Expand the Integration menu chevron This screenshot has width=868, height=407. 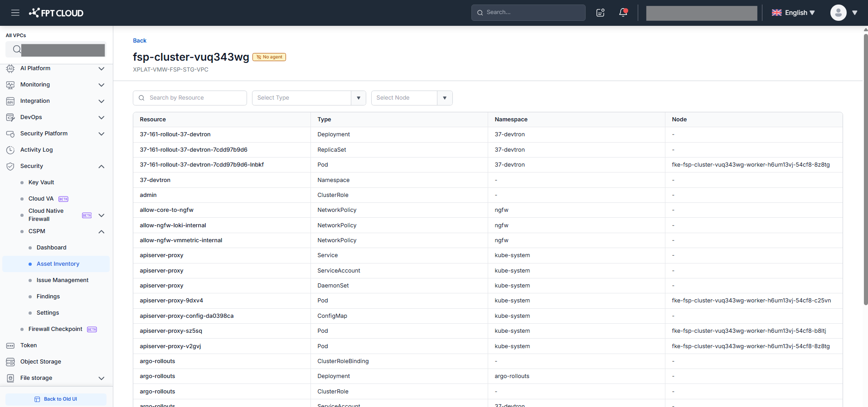click(x=102, y=101)
